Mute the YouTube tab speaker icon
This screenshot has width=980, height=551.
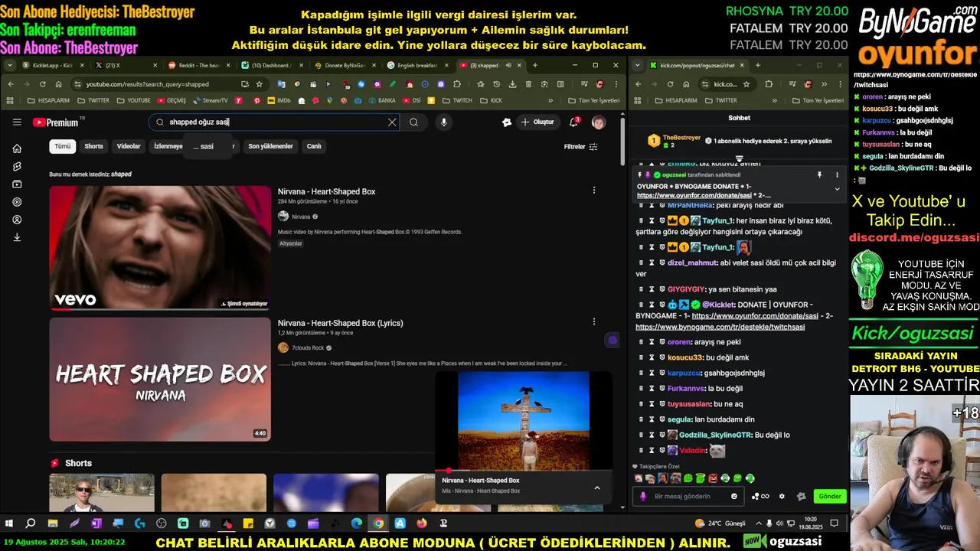[508, 65]
